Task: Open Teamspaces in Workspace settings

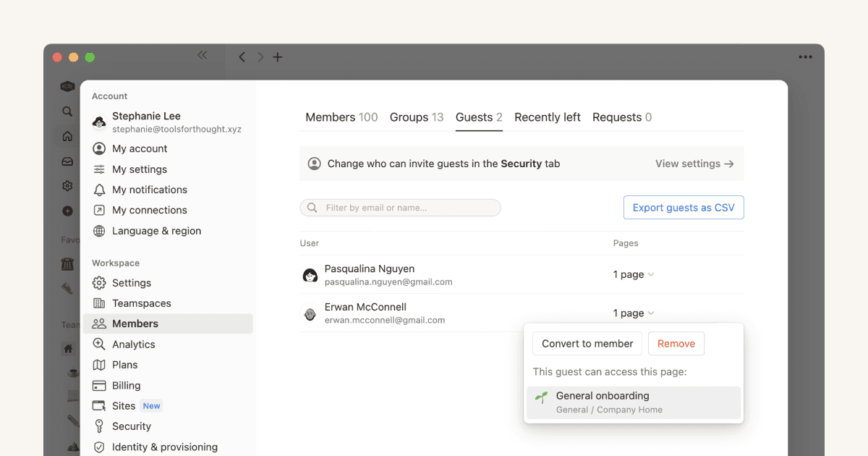Action: (x=140, y=303)
